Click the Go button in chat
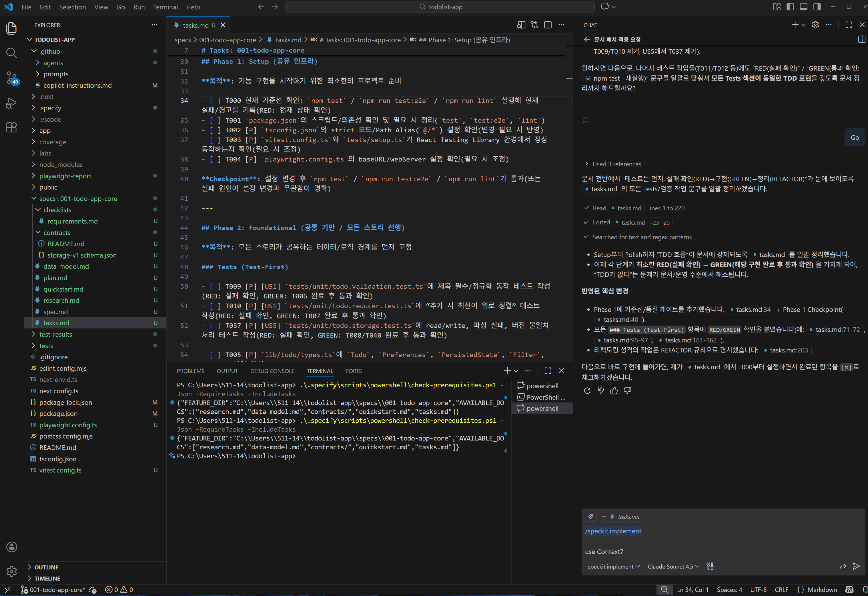The height and width of the screenshot is (596, 868). pyautogui.click(x=855, y=137)
